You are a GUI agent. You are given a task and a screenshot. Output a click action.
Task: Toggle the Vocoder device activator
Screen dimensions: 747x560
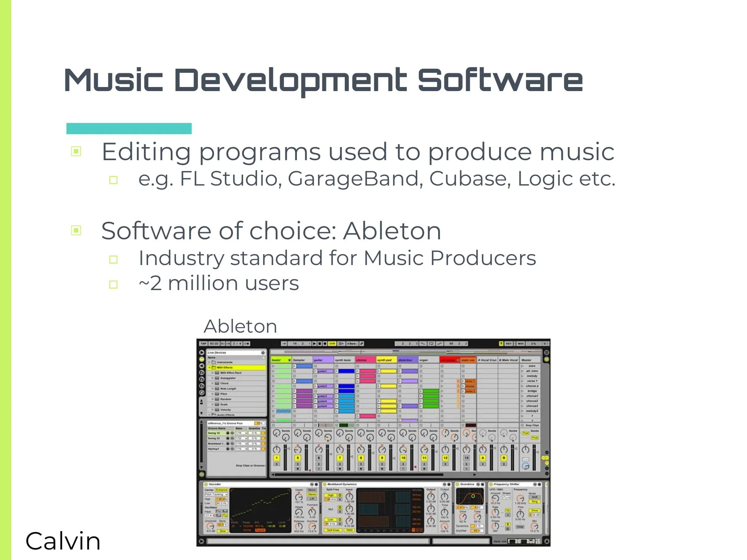pyautogui.click(x=206, y=484)
